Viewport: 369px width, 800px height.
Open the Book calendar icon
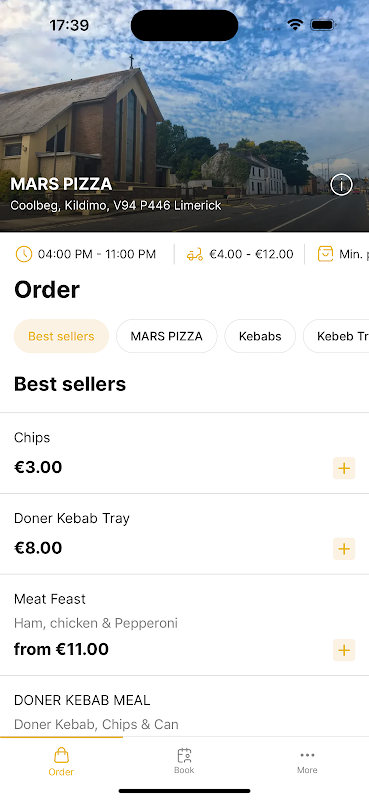coord(184,755)
